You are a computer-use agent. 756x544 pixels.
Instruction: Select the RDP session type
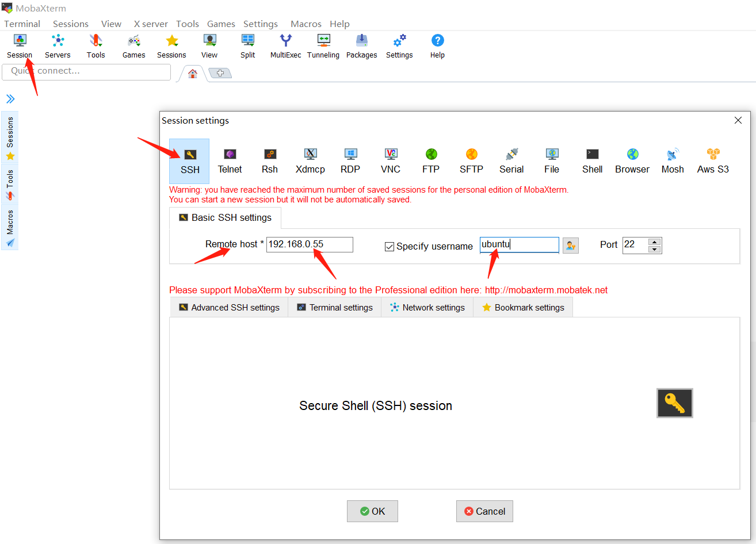(x=350, y=161)
